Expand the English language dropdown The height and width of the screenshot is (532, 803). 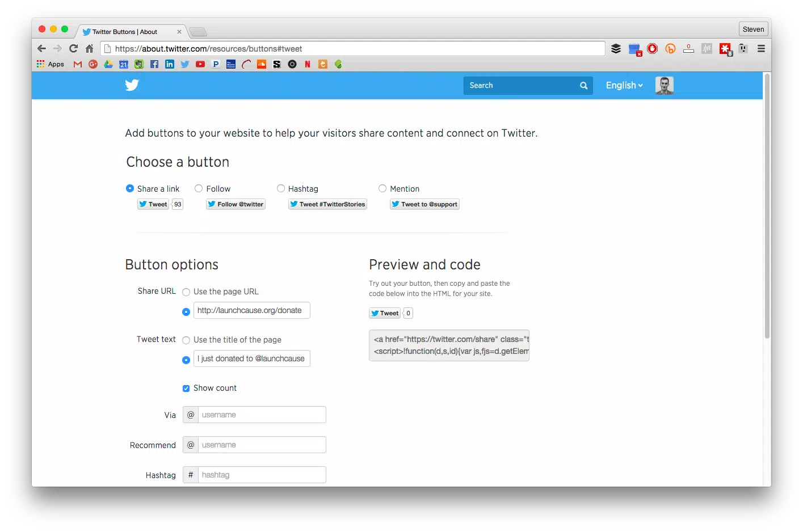pos(624,86)
